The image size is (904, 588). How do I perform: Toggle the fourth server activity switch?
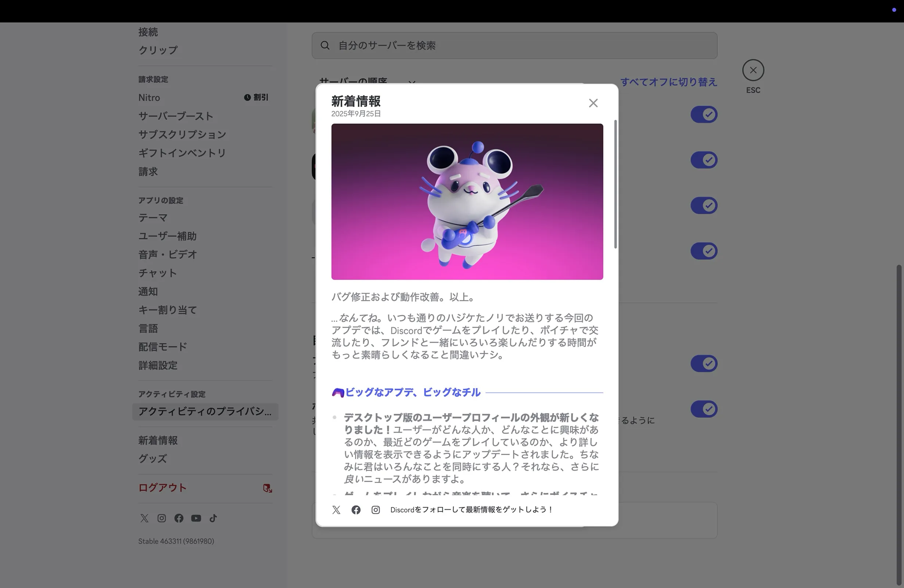pyautogui.click(x=704, y=251)
